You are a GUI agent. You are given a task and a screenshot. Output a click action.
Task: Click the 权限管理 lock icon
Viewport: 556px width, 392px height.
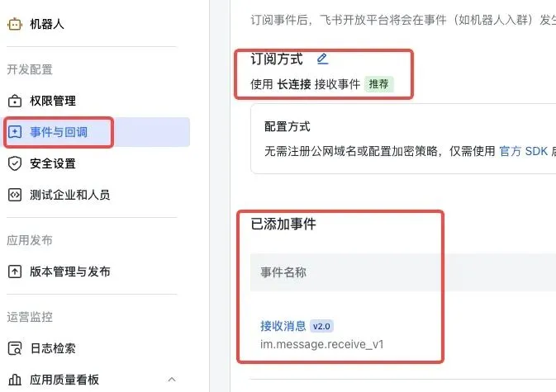click(x=14, y=101)
